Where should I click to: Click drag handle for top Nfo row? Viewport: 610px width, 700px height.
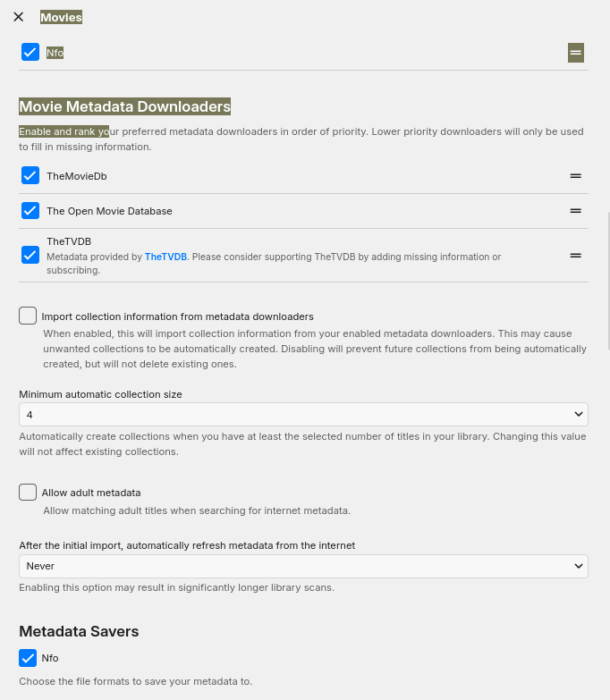coord(576,53)
